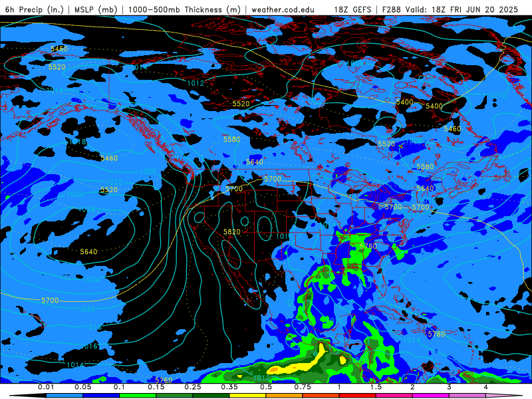Click the dark blue 0.05 inch legend swatch
The height and width of the screenshot is (399, 532).
point(101,396)
